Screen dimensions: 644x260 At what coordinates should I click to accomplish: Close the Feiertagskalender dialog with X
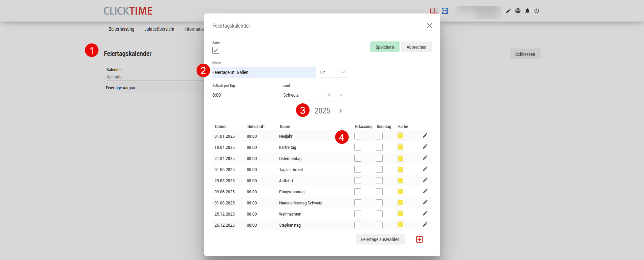click(x=429, y=26)
